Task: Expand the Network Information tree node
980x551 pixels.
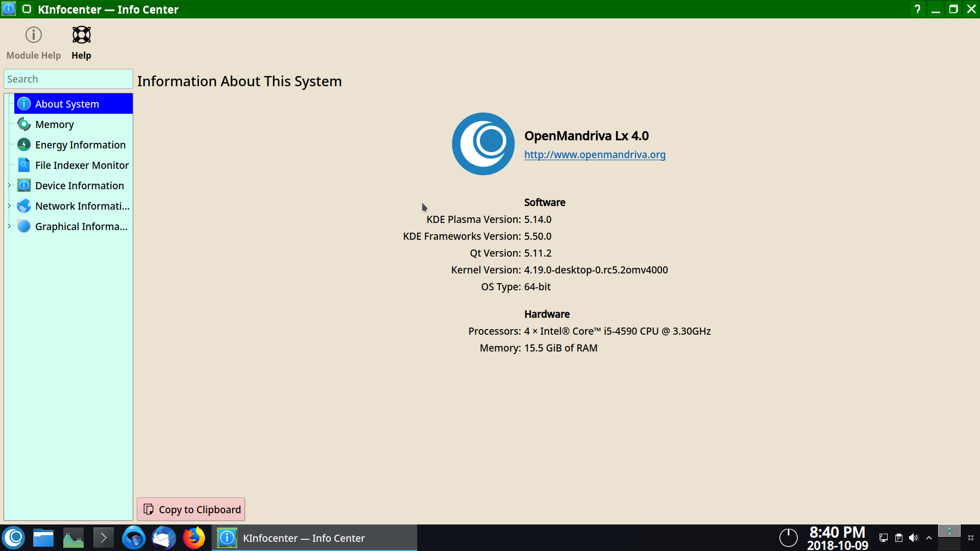Action: 9,206
